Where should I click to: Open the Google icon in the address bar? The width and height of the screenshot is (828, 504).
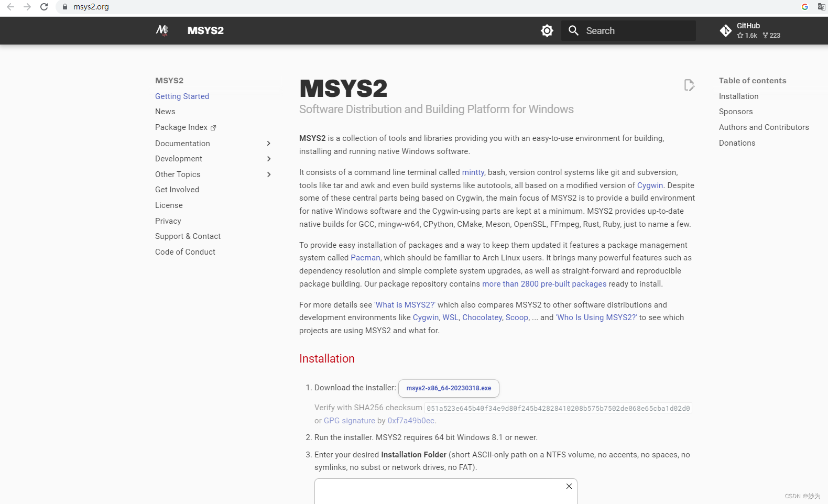(x=805, y=7)
